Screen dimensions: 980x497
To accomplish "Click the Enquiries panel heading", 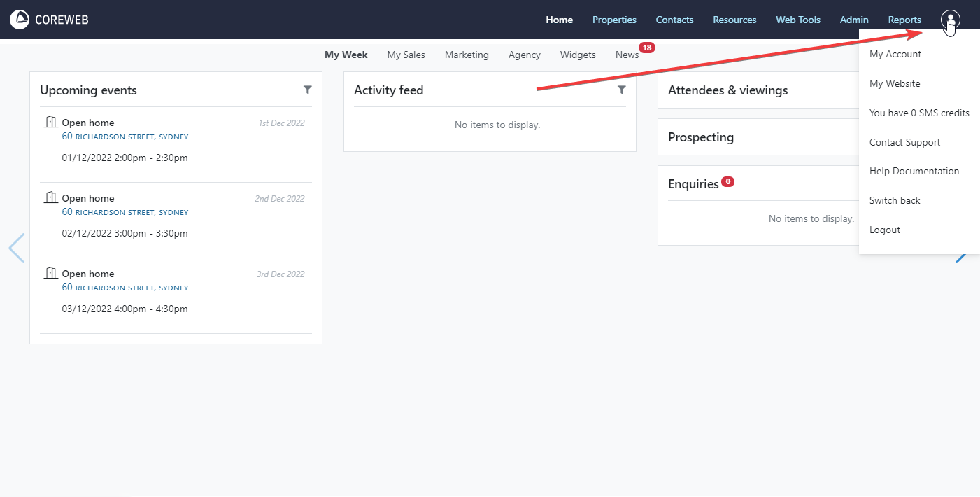I will (693, 184).
